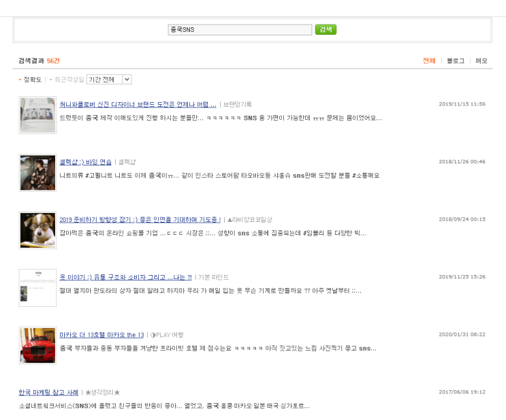Open the 허니와클로버 신진 디자이너 브랜드 post
The width and height of the screenshot is (506, 420).
pyautogui.click(x=138, y=104)
